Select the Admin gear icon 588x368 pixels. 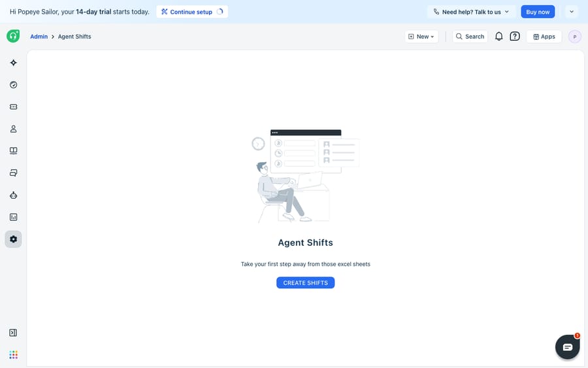tap(14, 239)
